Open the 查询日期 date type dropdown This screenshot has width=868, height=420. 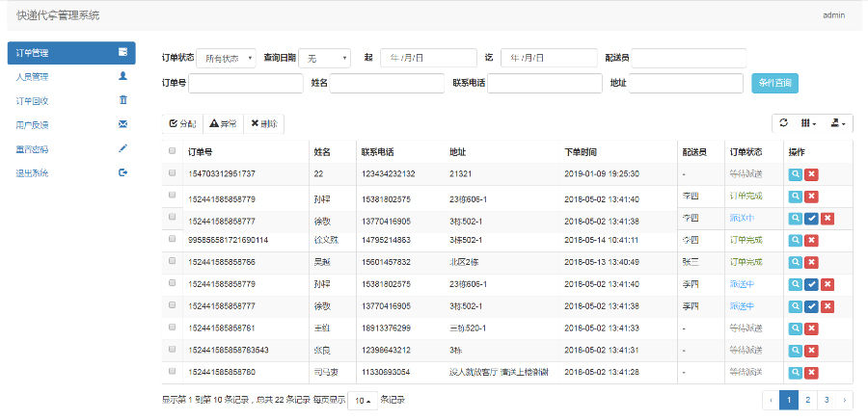[325, 58]
